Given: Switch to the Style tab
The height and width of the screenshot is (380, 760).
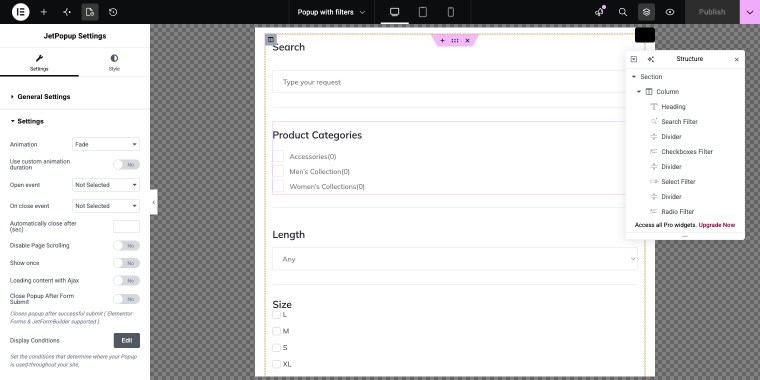Looking at the screenshot, I should (114, 63).
